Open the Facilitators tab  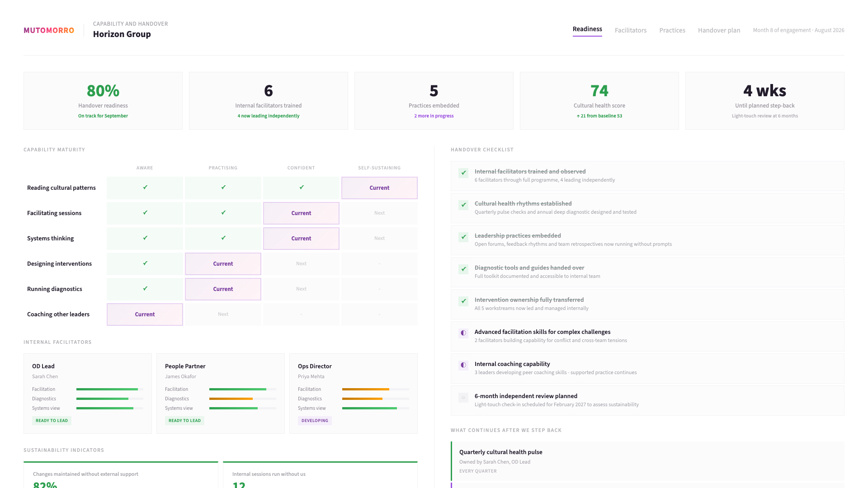click(630, 30)
